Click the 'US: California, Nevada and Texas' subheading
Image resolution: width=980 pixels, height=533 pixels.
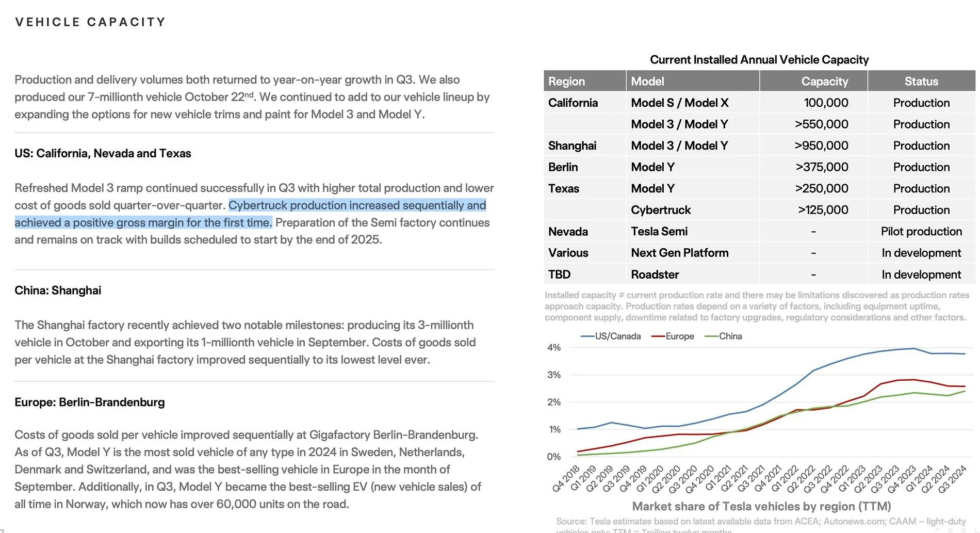[103, 153]
